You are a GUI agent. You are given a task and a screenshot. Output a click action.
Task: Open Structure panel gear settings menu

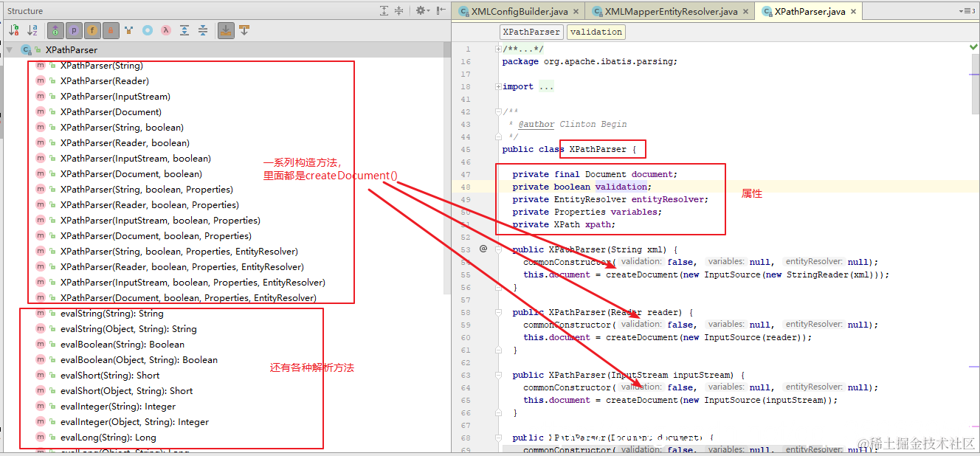coord(422,10)
